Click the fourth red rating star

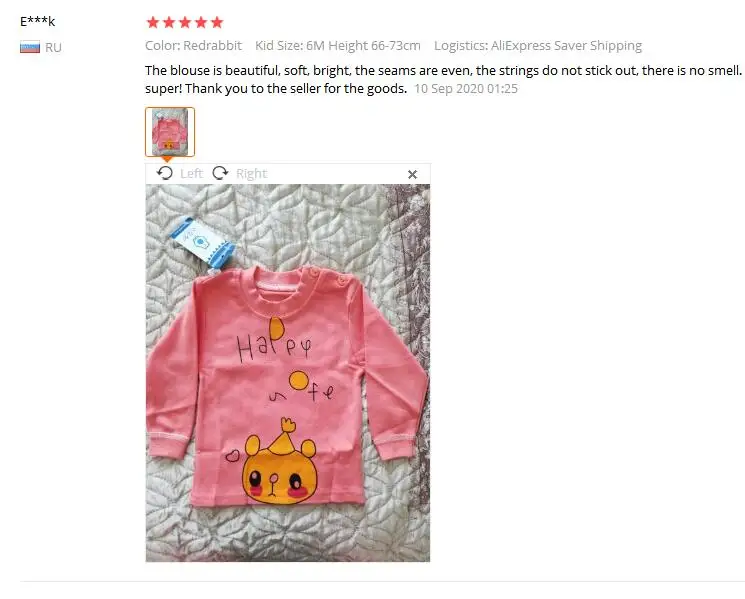click(x=201, y=22)
